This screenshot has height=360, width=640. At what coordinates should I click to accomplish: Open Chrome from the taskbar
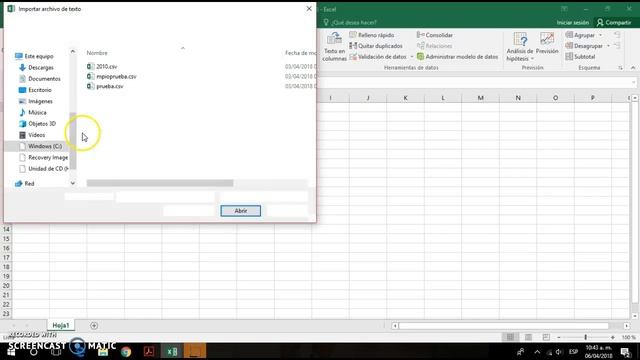[x=126, y=351]
